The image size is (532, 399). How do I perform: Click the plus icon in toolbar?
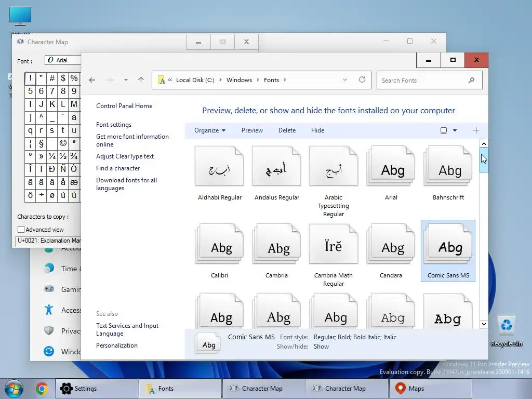[476, 130]
